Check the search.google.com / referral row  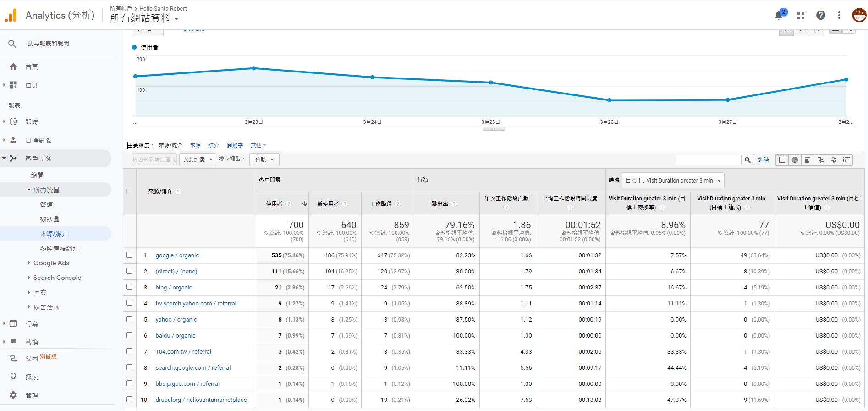coord(130,367)
